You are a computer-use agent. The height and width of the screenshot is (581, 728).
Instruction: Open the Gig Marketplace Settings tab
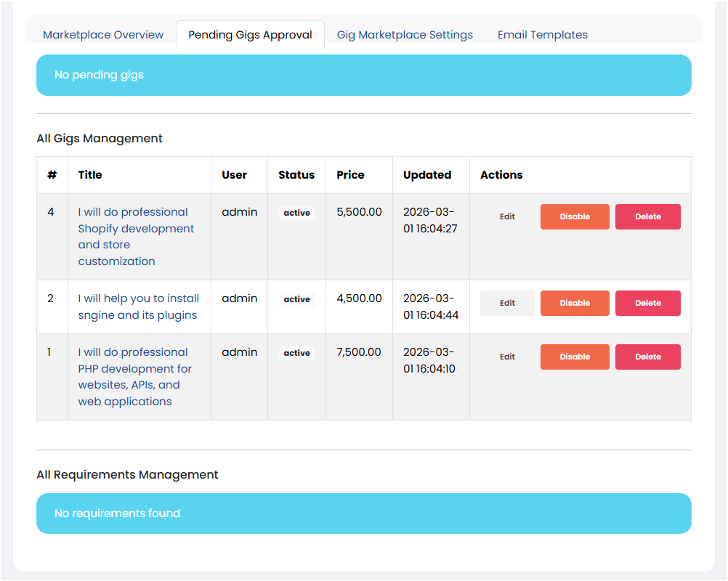tap(405, 35)
